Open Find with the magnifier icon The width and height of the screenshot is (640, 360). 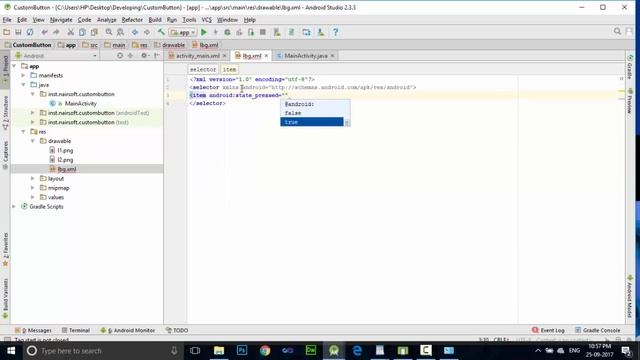click(109, 32)
